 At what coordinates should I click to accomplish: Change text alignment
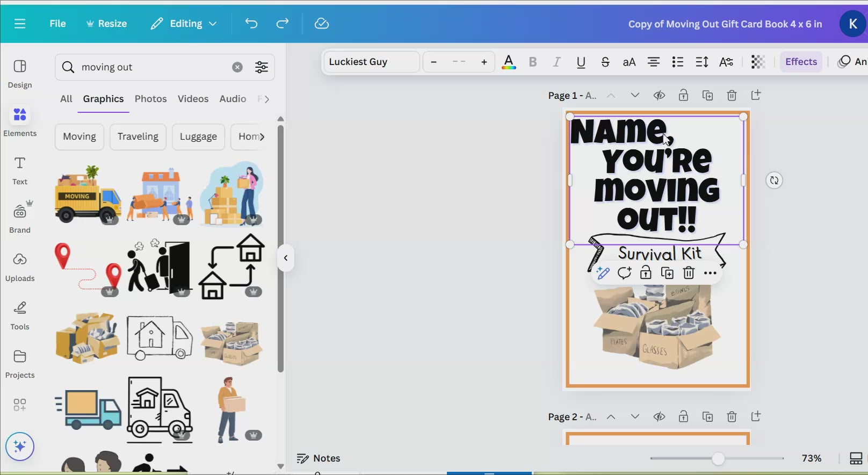point(654,62)
